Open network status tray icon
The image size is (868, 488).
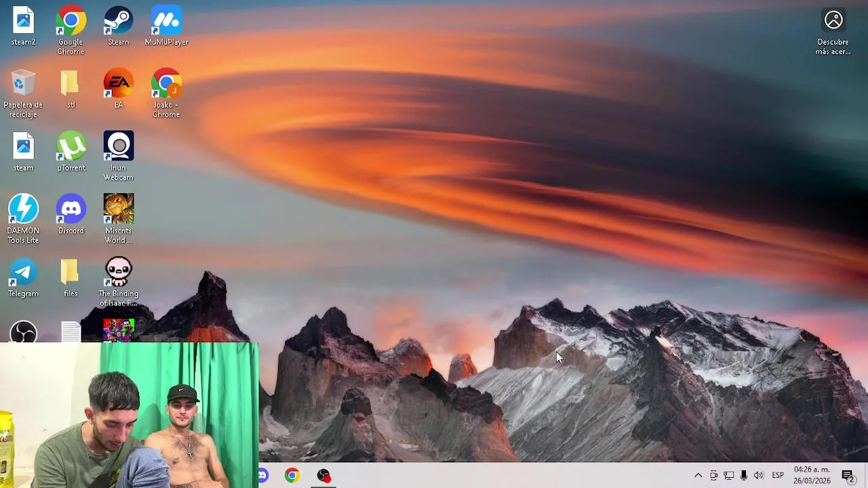728,476
